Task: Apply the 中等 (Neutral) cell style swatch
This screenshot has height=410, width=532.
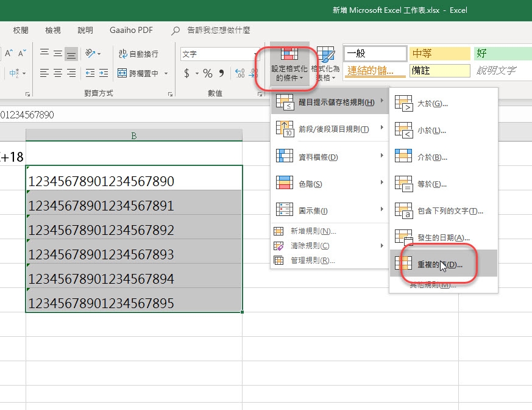Action: point(440,54)
